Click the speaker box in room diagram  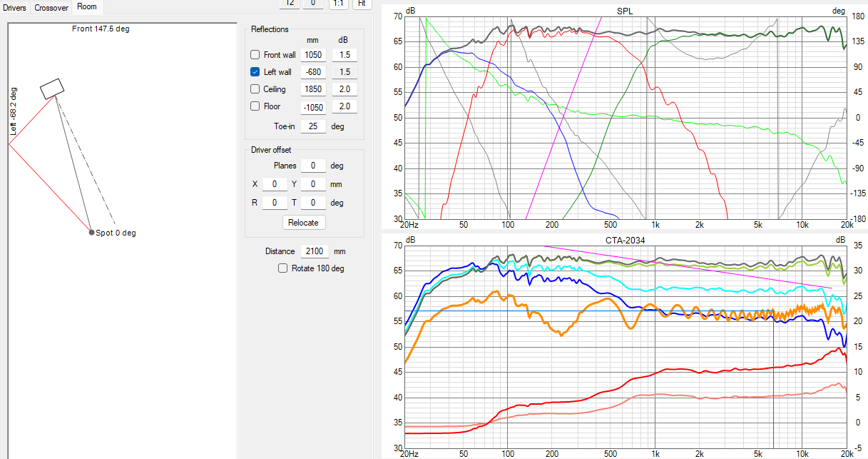click(52, 88)
